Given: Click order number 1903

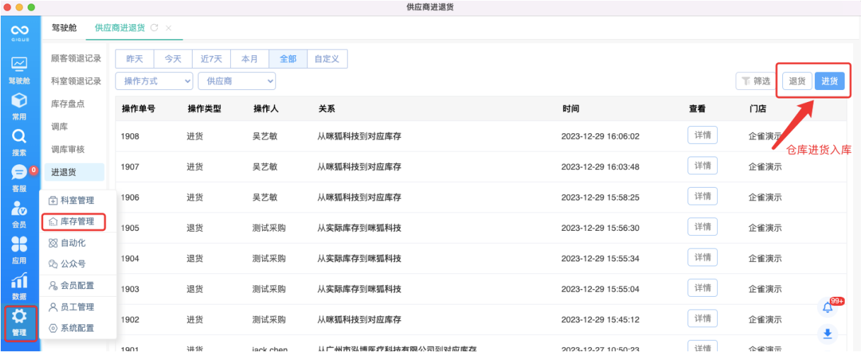Looking at the screenshot, I should [x=130, y=289].
